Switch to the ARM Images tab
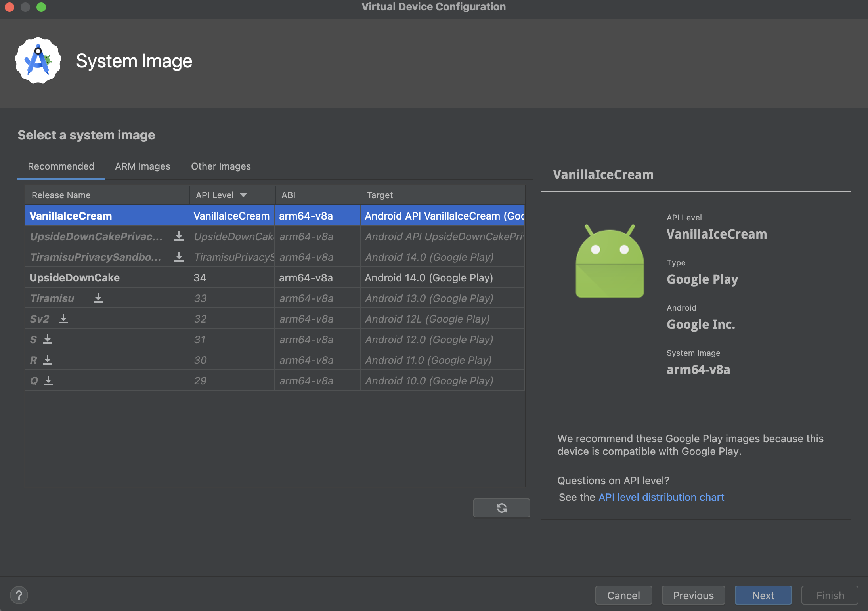 point(142,166)
